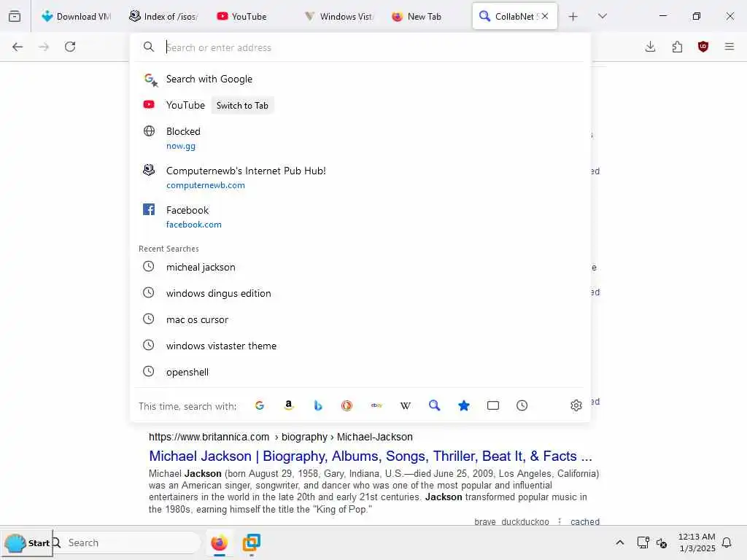Viewport: 747px width, 560px height.
Task: Switch to the Download VM tab
Action: tap(76, 16)
